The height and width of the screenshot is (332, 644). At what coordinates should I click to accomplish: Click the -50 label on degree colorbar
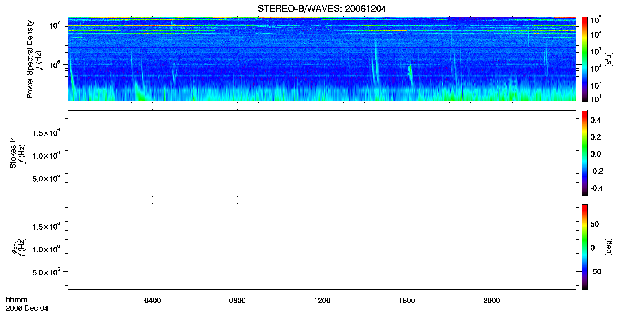pyautogui.click(x=596, y=271)
